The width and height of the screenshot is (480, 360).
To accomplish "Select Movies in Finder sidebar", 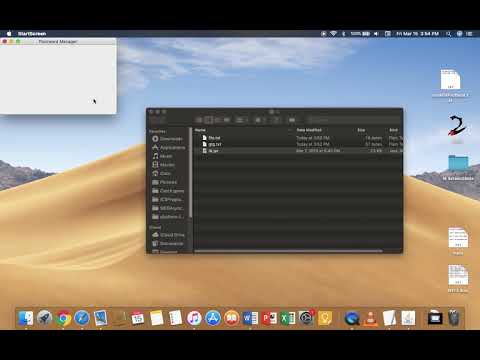I will (x=164, y=165).
